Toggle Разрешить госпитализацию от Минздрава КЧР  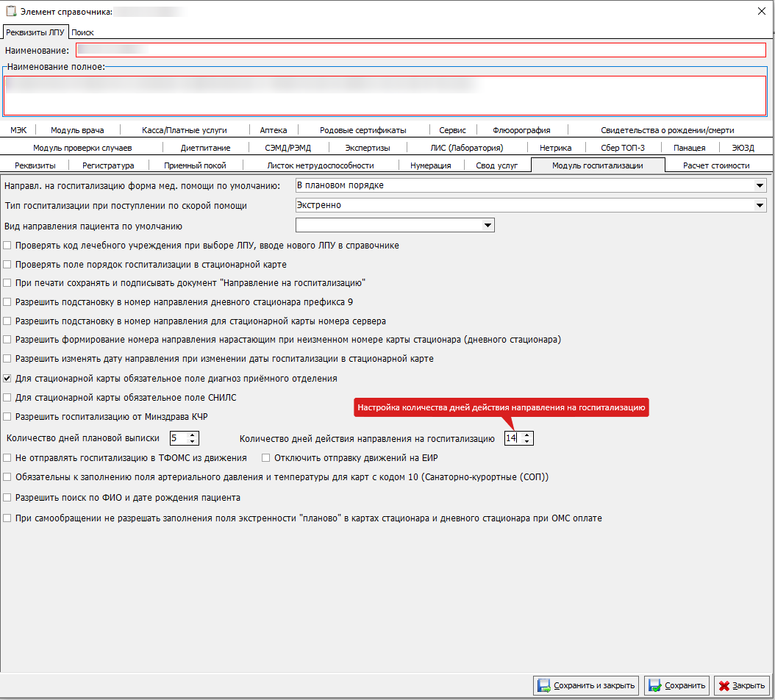(7, 417)
